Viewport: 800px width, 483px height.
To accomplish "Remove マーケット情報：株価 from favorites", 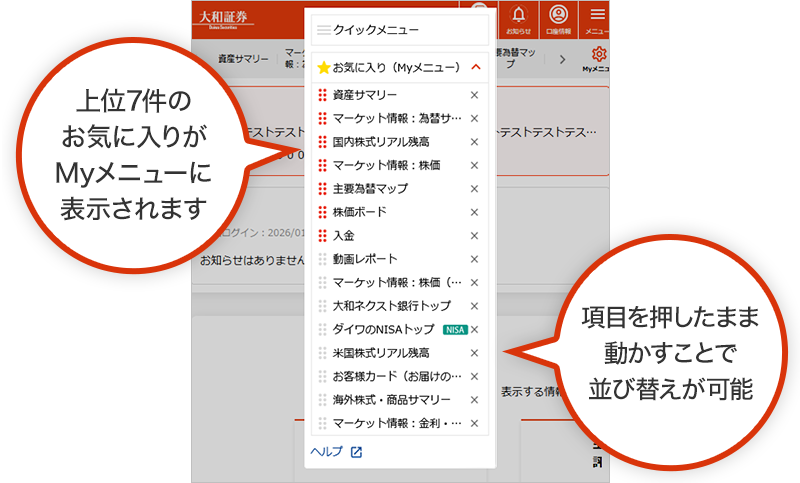I will tap(474, 165).
